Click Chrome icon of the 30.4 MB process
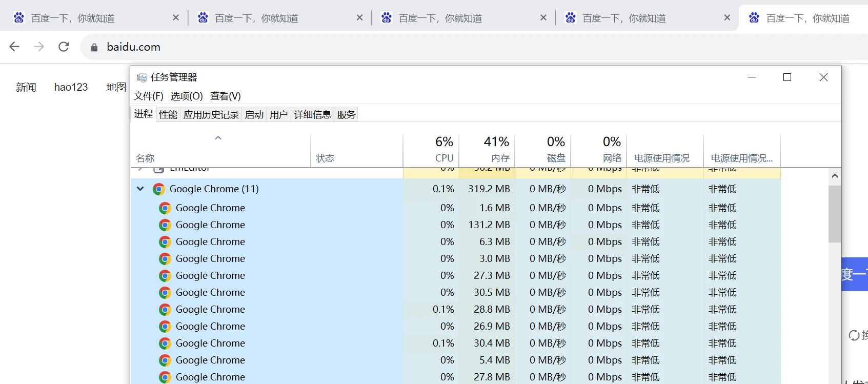868x384 pixels. [165, 343]
